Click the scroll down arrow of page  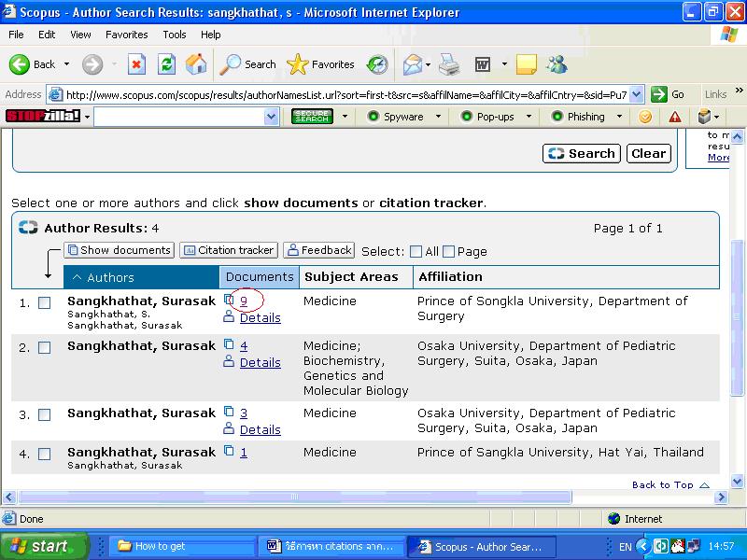[x=737, y=481]
